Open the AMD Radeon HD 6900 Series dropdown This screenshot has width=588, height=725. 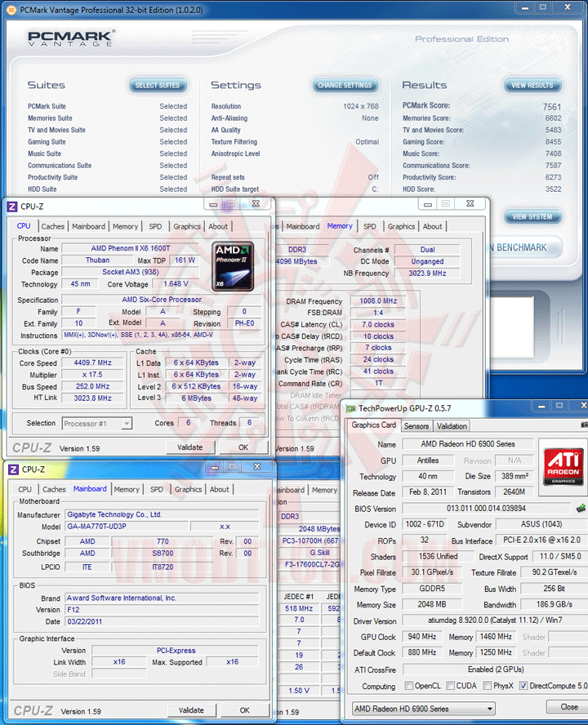point(423,709)
